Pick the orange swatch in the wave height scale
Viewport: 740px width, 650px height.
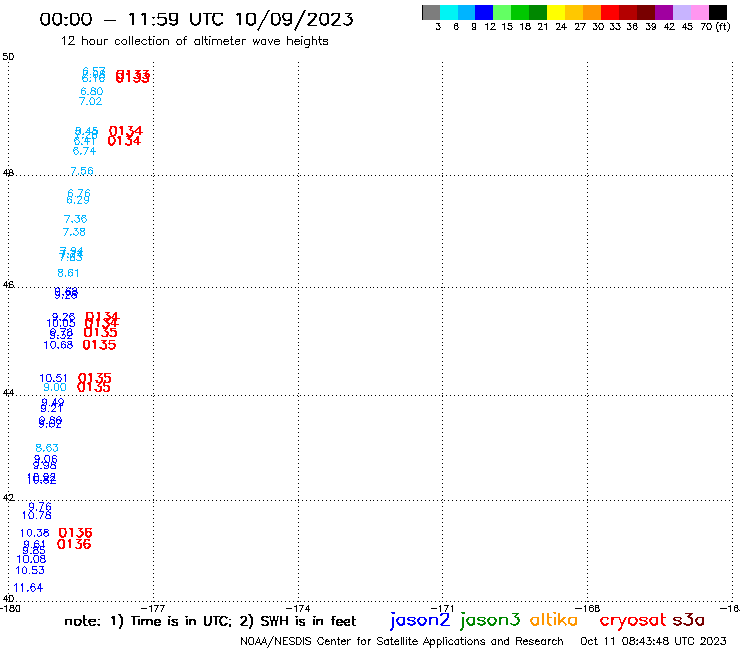[x=592, y=12]
